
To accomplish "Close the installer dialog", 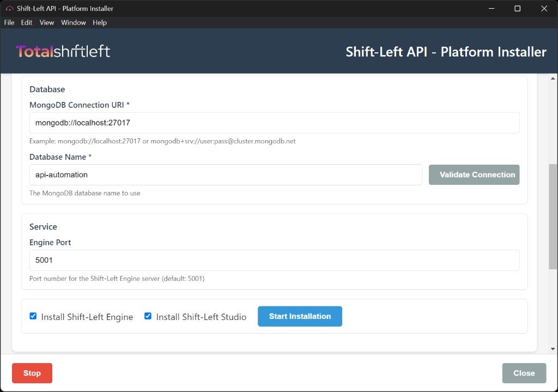I will point(524,373).
